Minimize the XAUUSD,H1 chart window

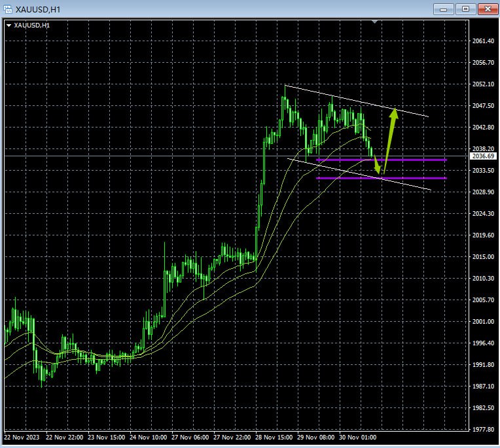tap(444, 9)
